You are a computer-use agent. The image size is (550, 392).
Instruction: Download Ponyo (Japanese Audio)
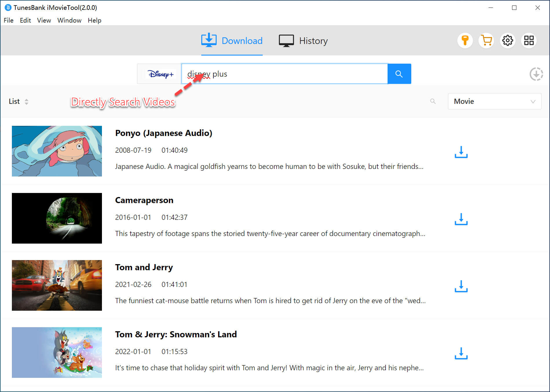[461, 152]
